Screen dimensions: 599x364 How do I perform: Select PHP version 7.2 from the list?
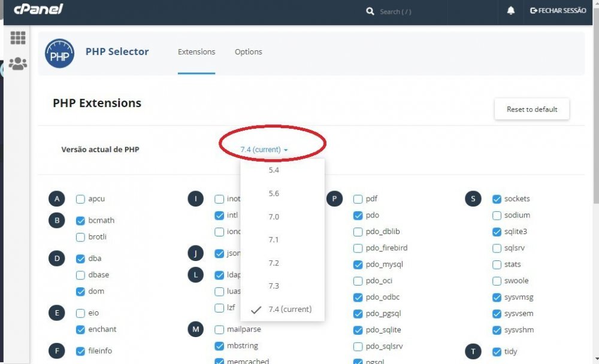pyautogui.click(x=274, y=262)
